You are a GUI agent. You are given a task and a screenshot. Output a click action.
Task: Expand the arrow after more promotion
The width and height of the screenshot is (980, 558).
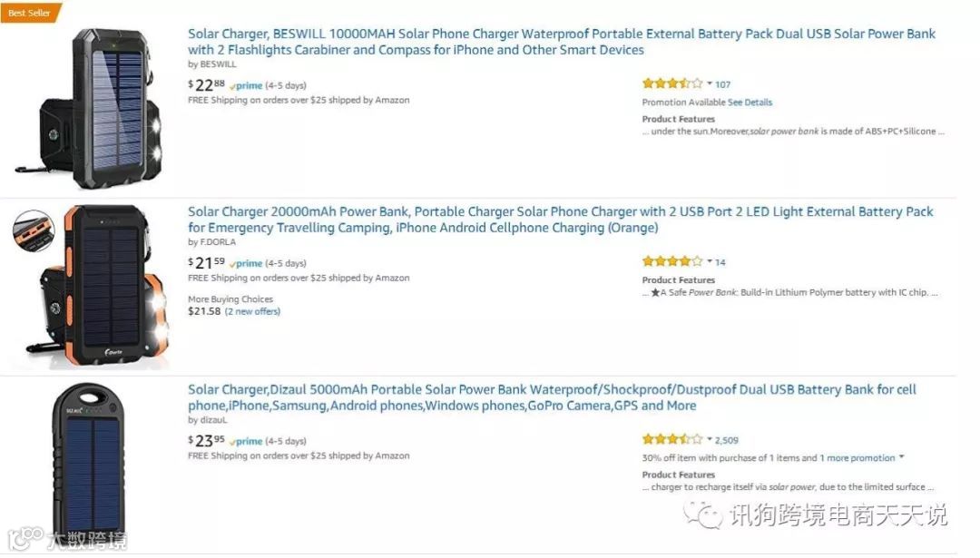coord(901,457)
